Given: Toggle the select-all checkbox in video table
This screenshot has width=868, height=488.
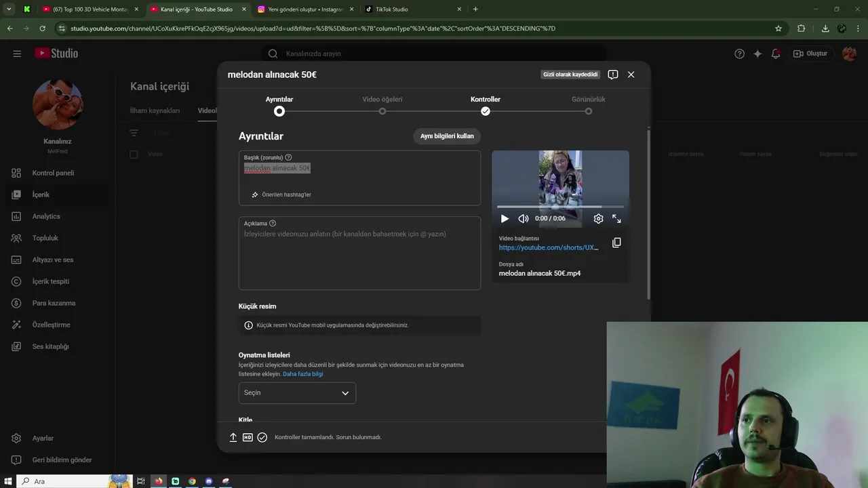Looking at the screenshot, I should click(x=134, y=154).
